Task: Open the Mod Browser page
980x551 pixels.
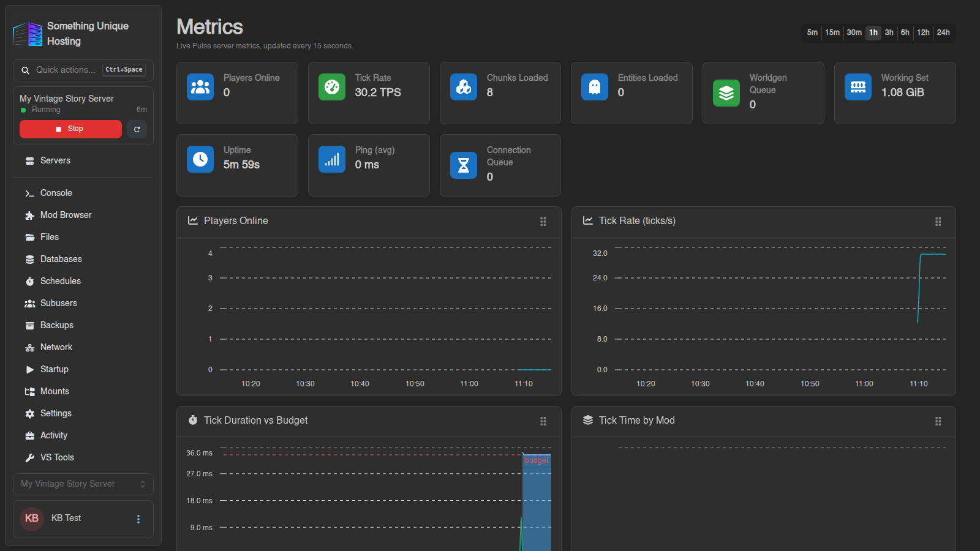Action: coord(83,215)
